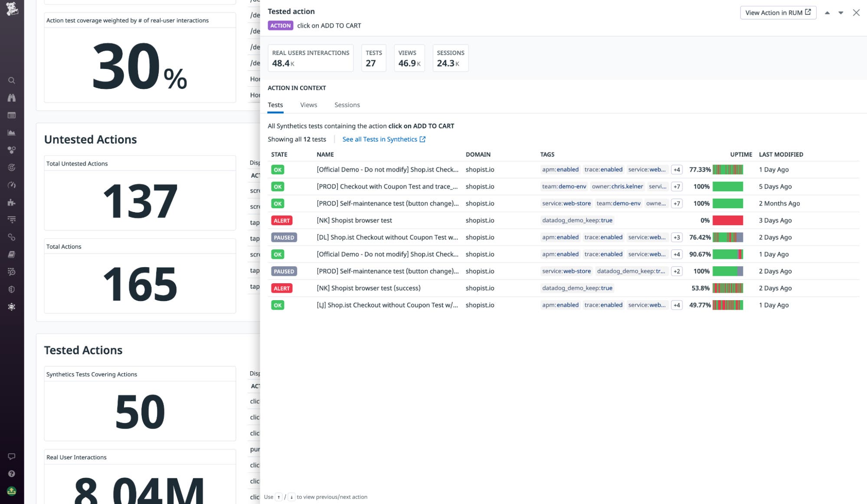The image size is (867, 504).
Task: Click the up arrow to view previous action
Action: point(827,13)
